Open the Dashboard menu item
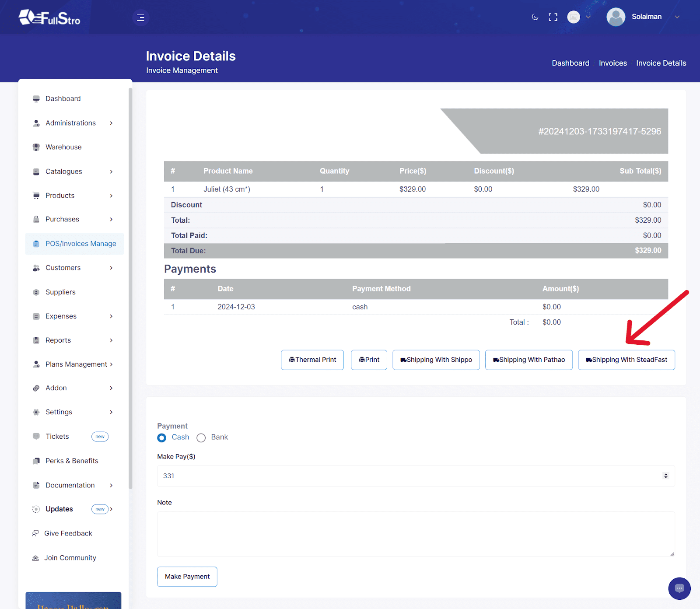The image size is (700, 609). pyautogui.click(x=74, y=99)
